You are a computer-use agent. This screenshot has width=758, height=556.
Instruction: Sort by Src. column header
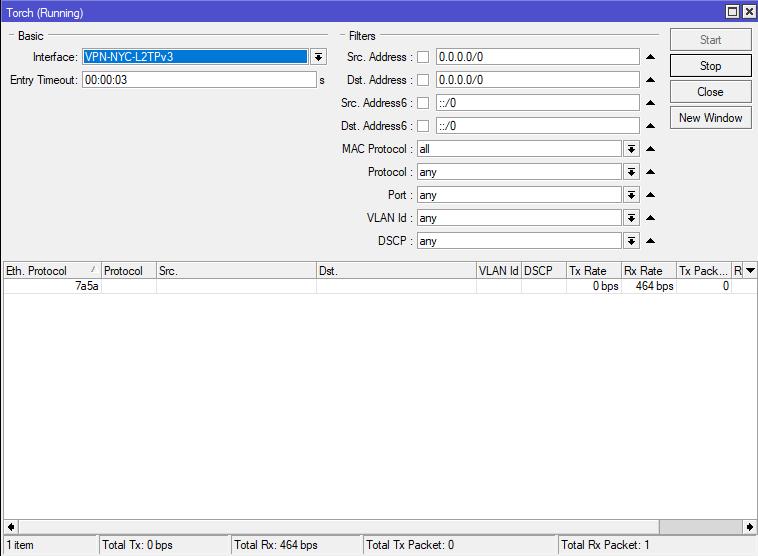pos(236,271)
